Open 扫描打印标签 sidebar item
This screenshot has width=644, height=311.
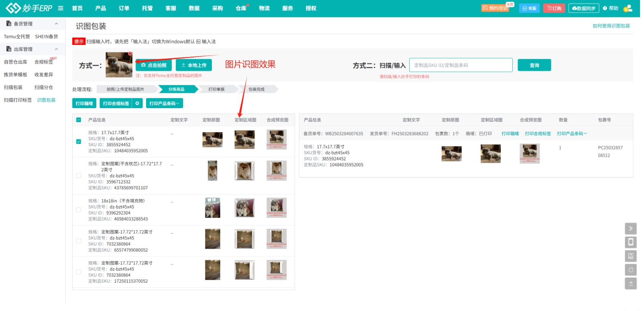18,100
